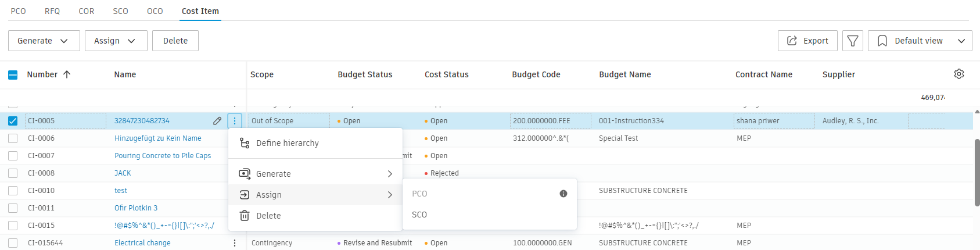980x250 pixels.
Task: Select the Cost Item tab
Action: click(200, 11)
